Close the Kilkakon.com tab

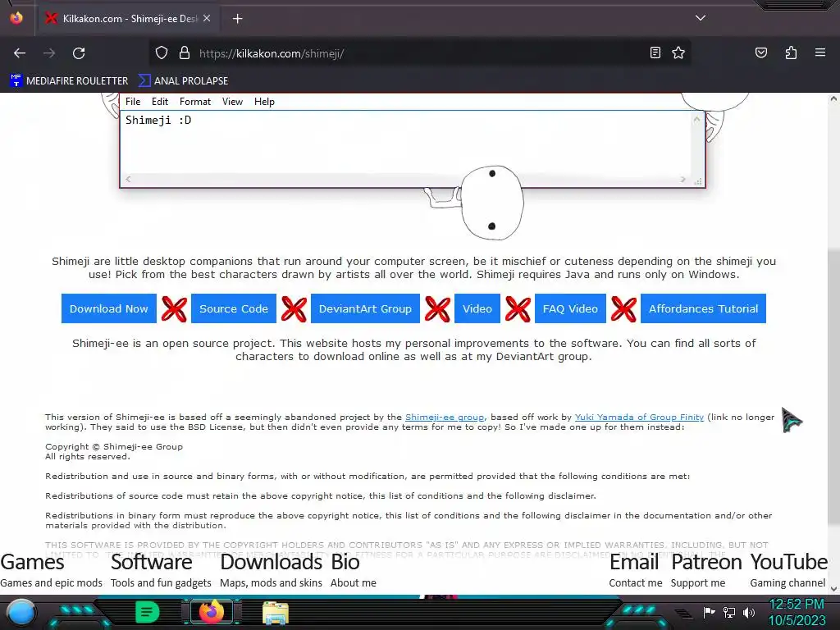point(207,18)
